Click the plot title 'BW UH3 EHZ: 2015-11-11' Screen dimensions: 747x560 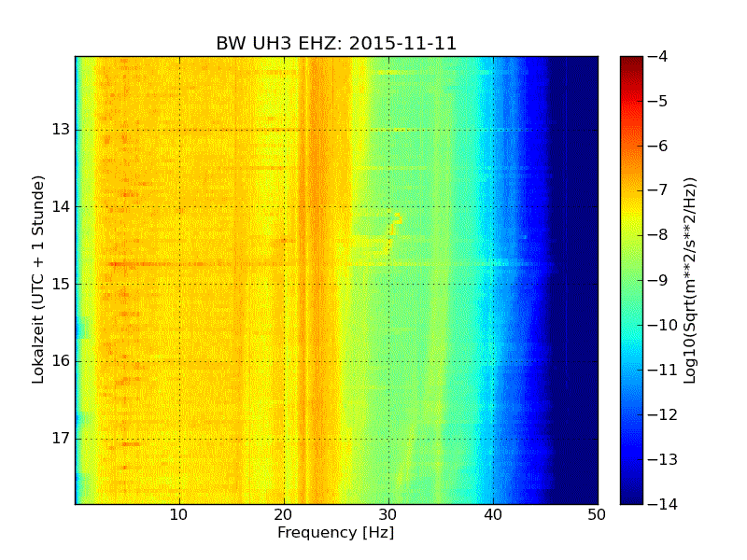(x=336, y=43)
